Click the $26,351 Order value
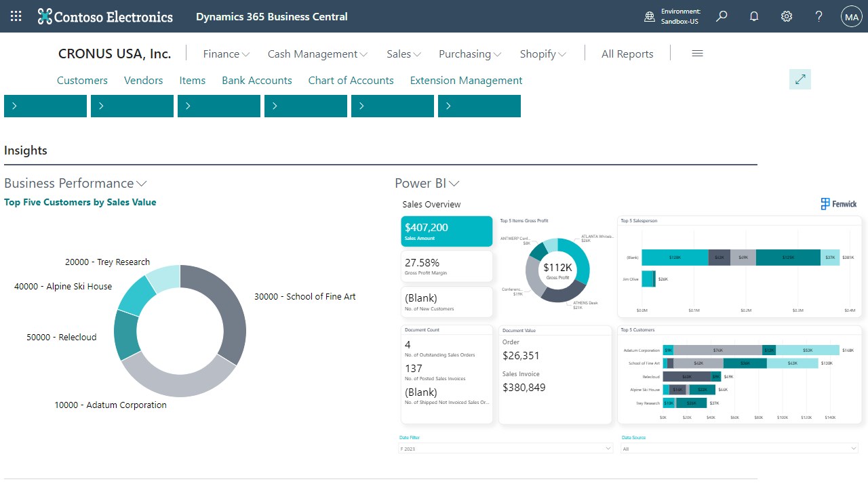Viewport: 868px width, 488px height. 521,355
